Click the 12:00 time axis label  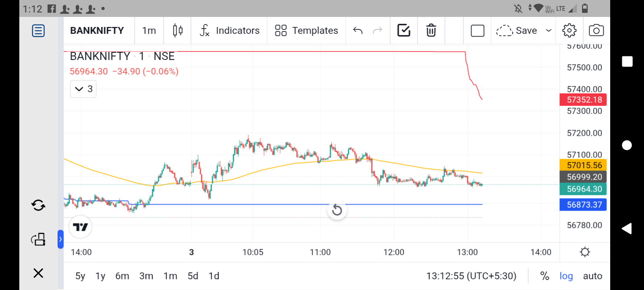[x=394, y=252]
